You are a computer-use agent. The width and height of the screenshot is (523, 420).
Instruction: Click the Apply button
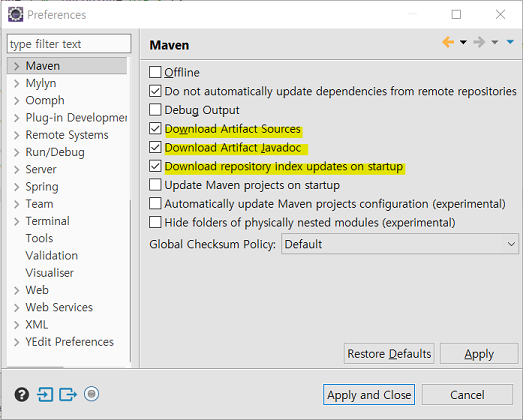tap(479, 354)
